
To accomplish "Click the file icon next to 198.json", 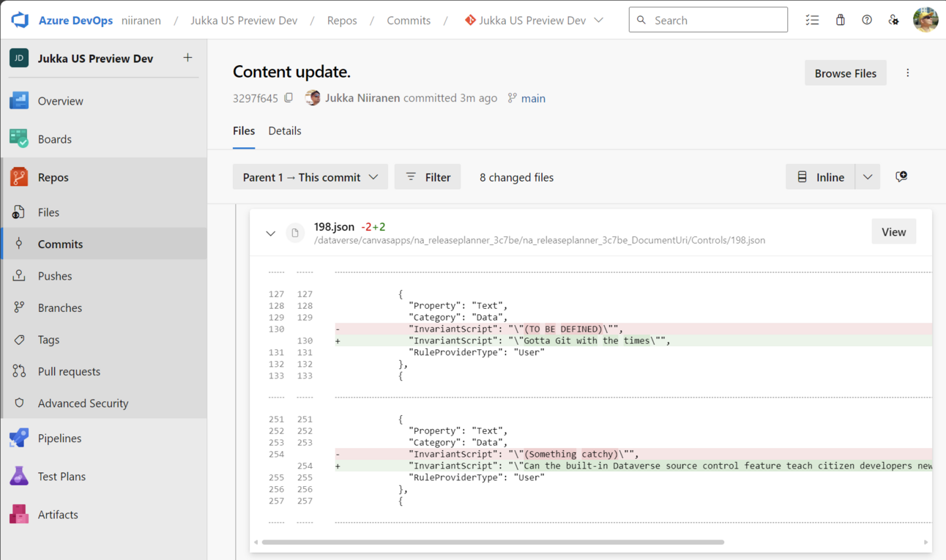I will [295, 233].
